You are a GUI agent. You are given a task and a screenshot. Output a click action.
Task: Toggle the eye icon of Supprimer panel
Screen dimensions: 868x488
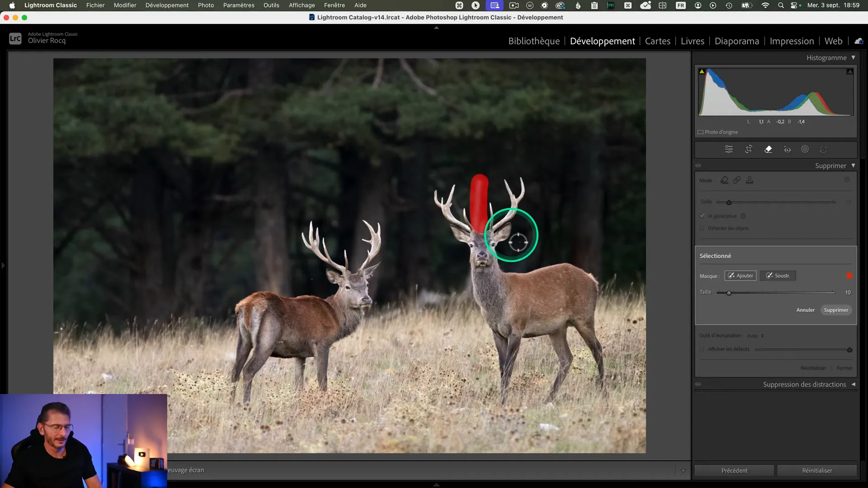click(x=698, y=165)
